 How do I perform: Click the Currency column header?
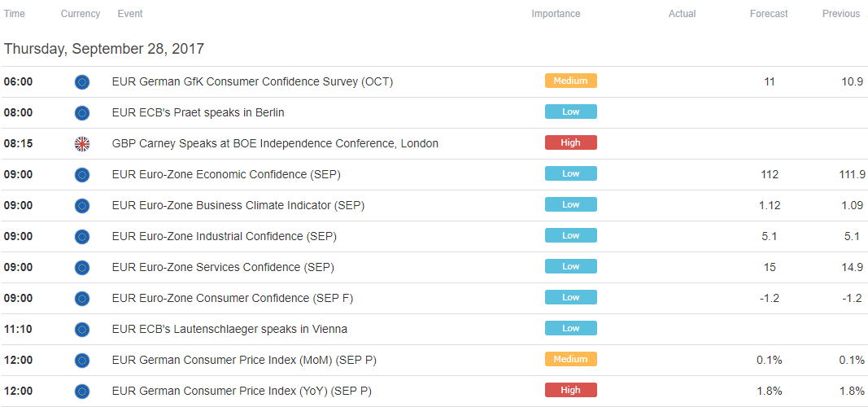point(81,14)
